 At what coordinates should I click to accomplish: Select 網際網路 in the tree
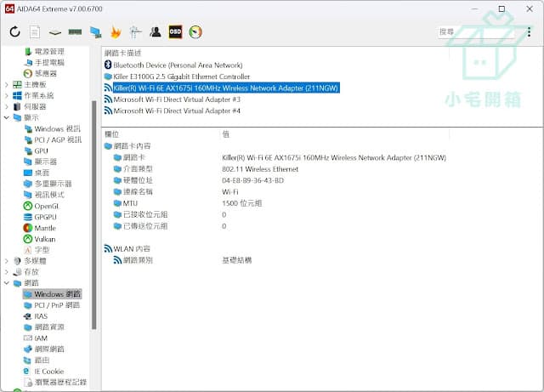pyautogui.click(x=49, y=349)
